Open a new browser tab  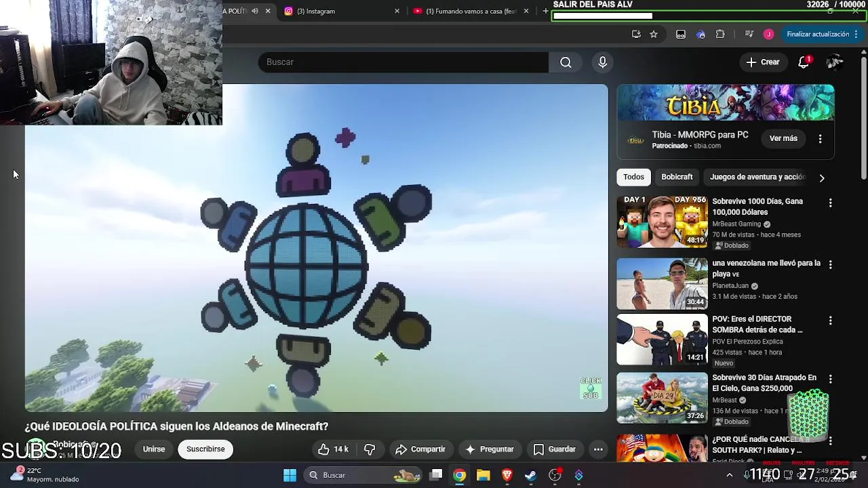tap(545, 11)
